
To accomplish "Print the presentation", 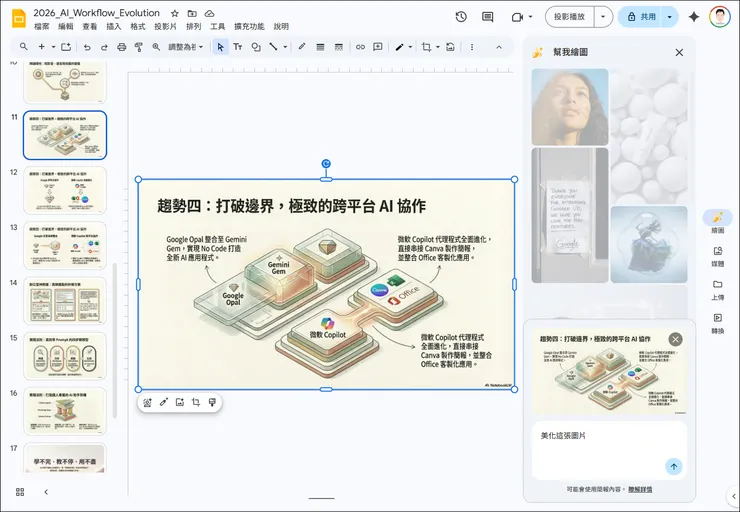I will point(122,47).
